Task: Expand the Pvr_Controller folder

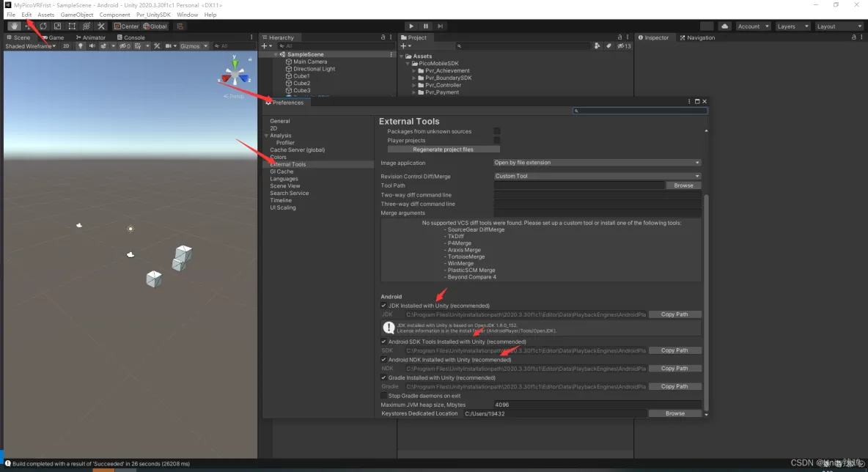Action: pyautogui.click(x=413, y=85)
